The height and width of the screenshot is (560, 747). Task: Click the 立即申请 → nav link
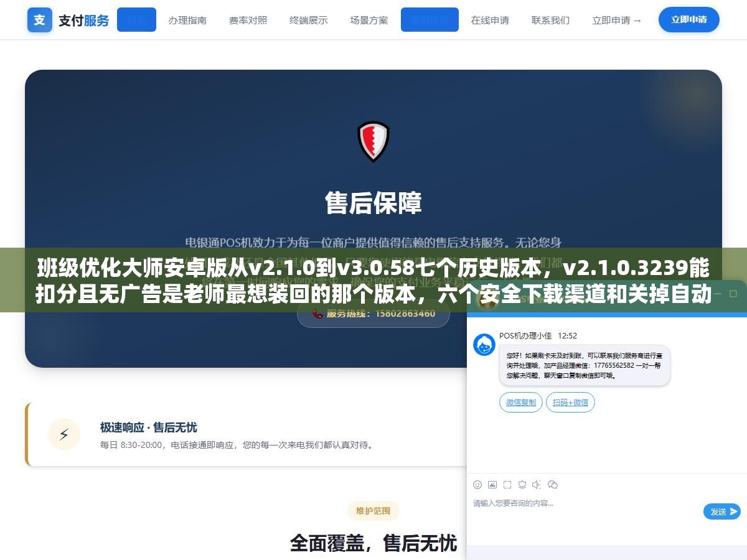(616, 20)
